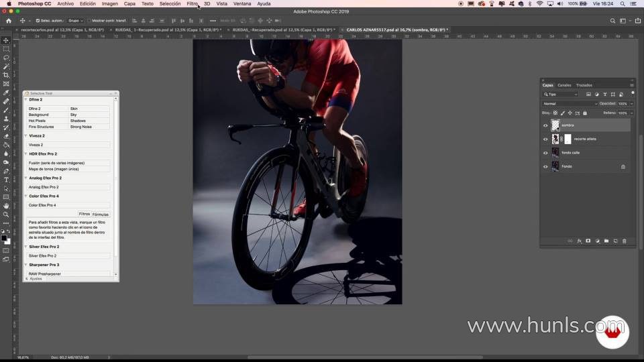Viewport: 644px width, 362px height.
Task: Swap foreground and background colors
Action: [x=9, y=232]
